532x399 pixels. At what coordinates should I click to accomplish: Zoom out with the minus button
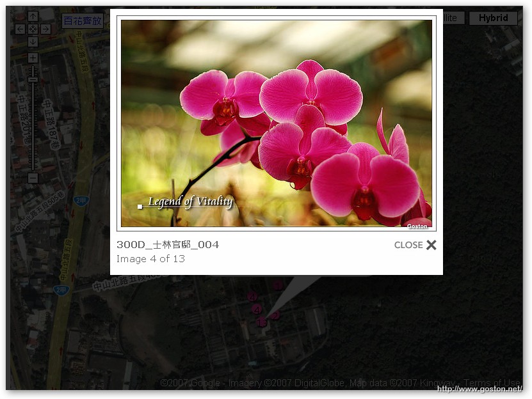point(33,178)
